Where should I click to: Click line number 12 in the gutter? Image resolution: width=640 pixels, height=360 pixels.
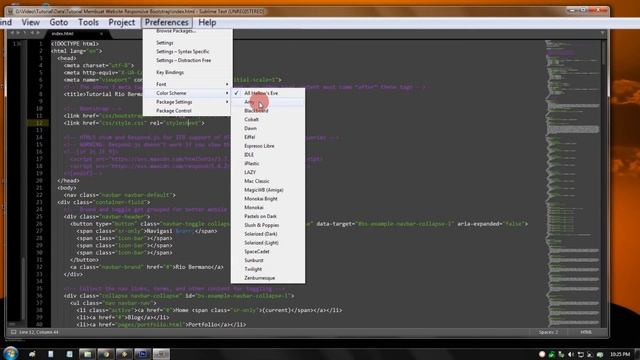point(39,123)
